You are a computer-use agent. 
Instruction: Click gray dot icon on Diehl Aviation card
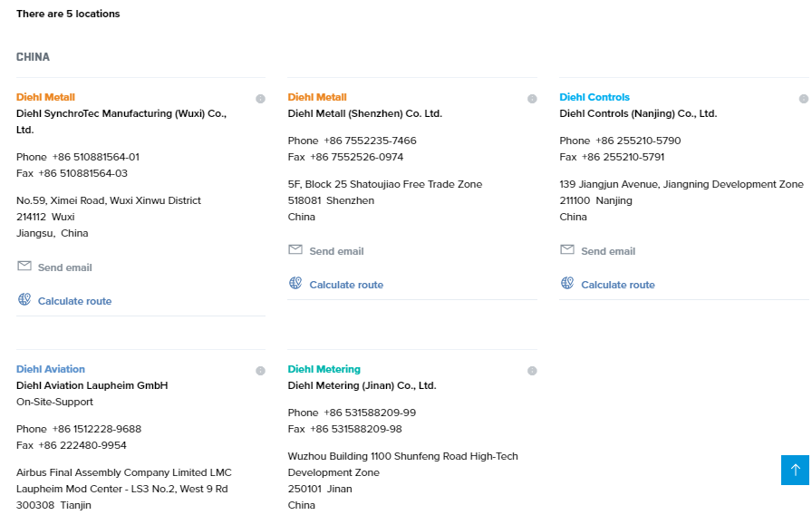pyautogui.click(x=260, y=371)
